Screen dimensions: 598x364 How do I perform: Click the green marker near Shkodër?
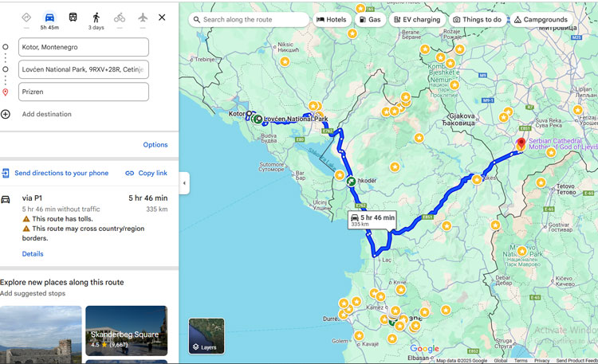[352, 182]
